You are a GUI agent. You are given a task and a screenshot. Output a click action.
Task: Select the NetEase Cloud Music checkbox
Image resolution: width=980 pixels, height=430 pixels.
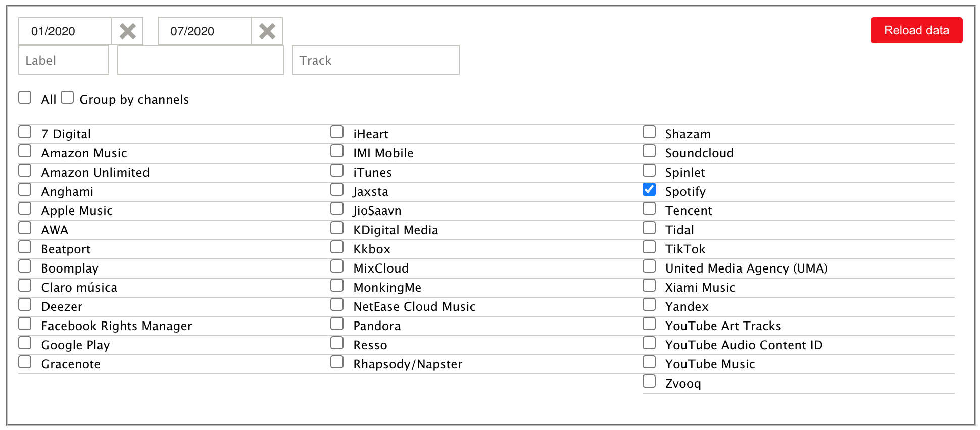click(337, 304)
